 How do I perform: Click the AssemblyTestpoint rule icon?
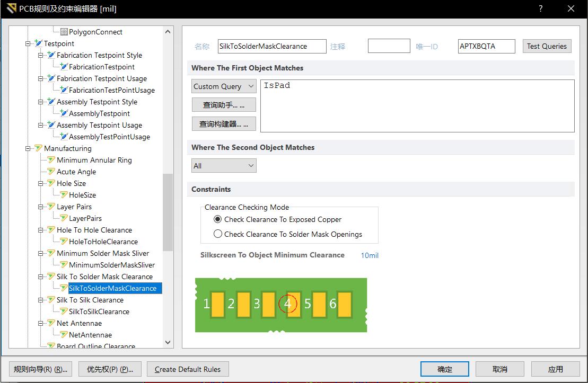coord(64,113)
